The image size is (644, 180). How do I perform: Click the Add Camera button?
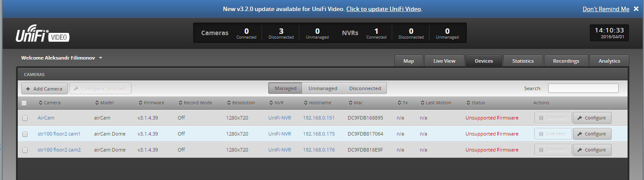pos(44,88)
